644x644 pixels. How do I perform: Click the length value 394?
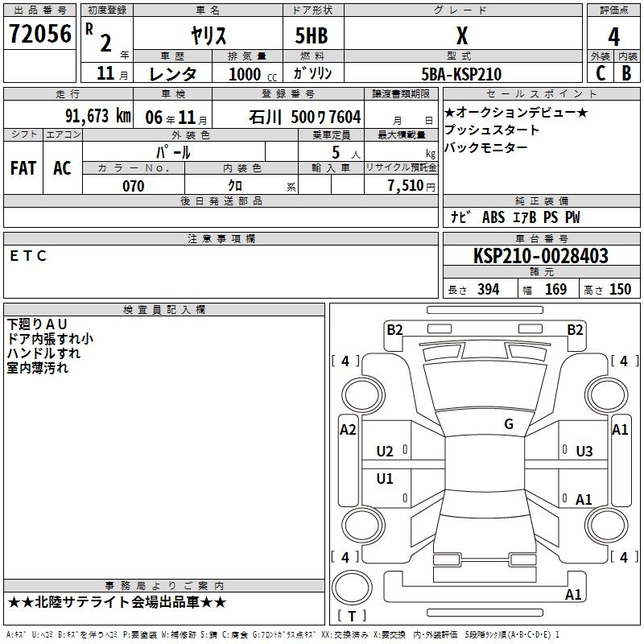click(x=488, y=290)
